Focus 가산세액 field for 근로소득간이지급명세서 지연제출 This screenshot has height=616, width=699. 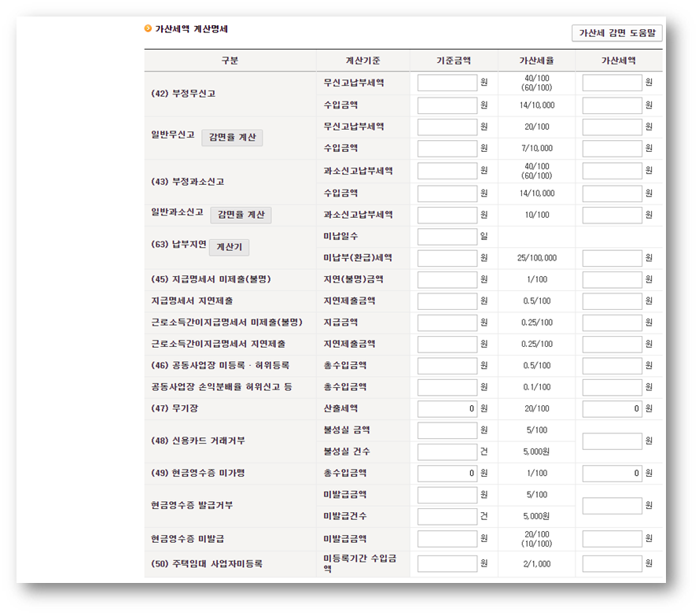point(612,345)
